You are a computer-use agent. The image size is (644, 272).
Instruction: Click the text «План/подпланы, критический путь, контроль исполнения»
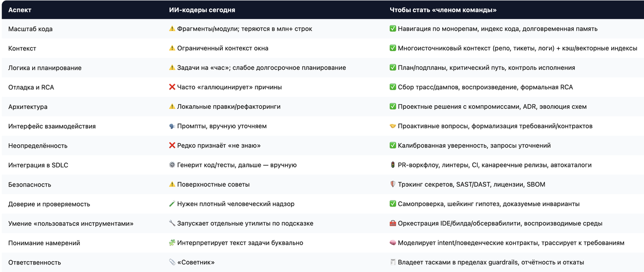pyautogui.click(x=487, y=68)
